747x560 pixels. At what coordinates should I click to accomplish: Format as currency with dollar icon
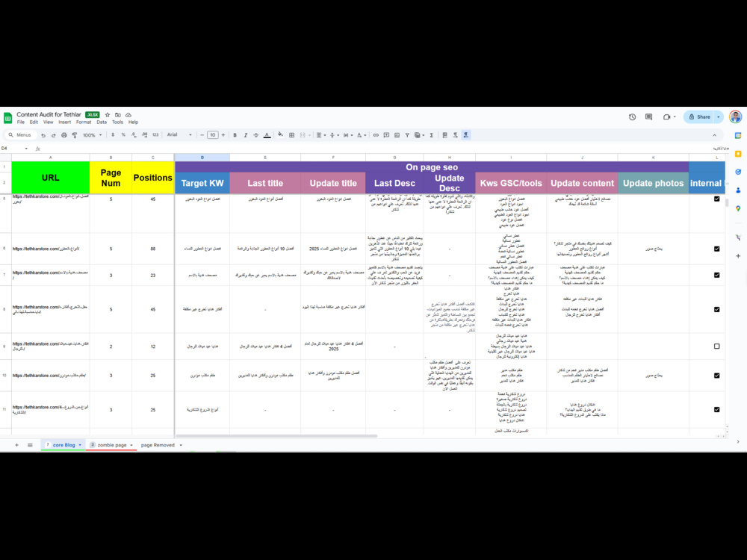click(113, 135)
